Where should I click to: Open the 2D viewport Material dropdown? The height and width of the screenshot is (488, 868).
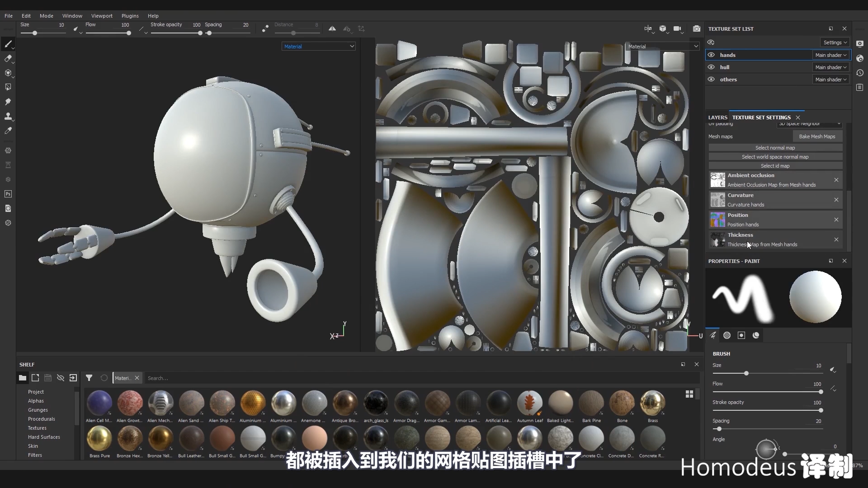coord(663,46)
